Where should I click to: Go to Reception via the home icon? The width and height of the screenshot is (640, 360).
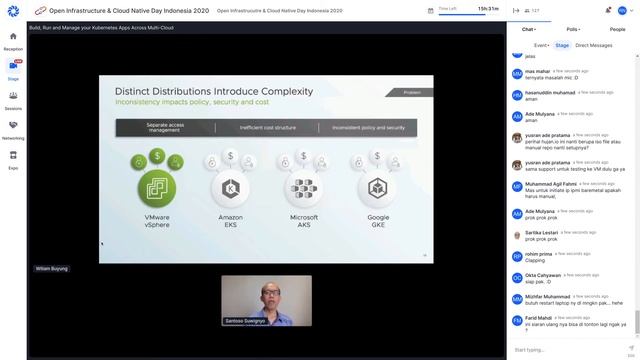(x=13, y=36)
